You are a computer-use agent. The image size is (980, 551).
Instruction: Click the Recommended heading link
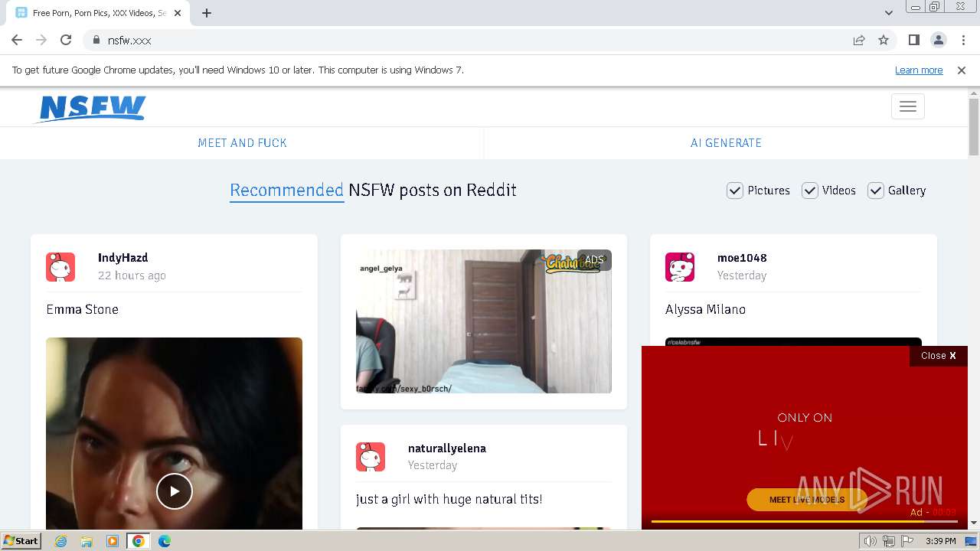286,190
